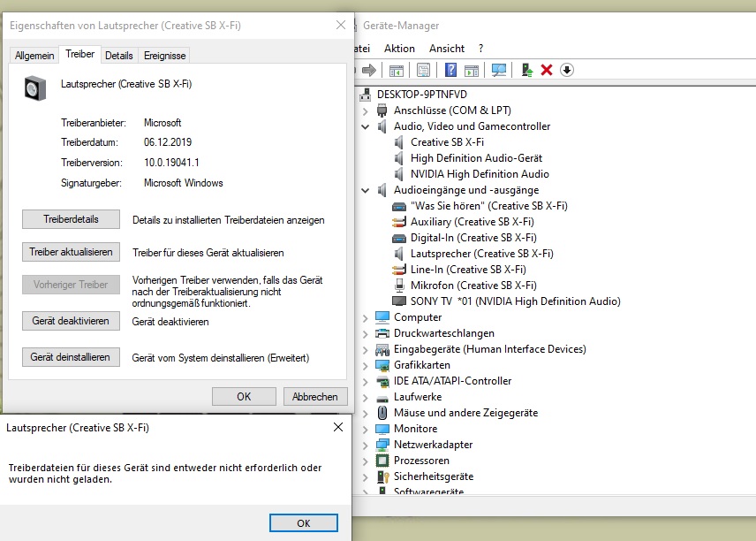Click update driver toolbar icon
This screenshot has width=756, height=541.
[x=527, y=71]
